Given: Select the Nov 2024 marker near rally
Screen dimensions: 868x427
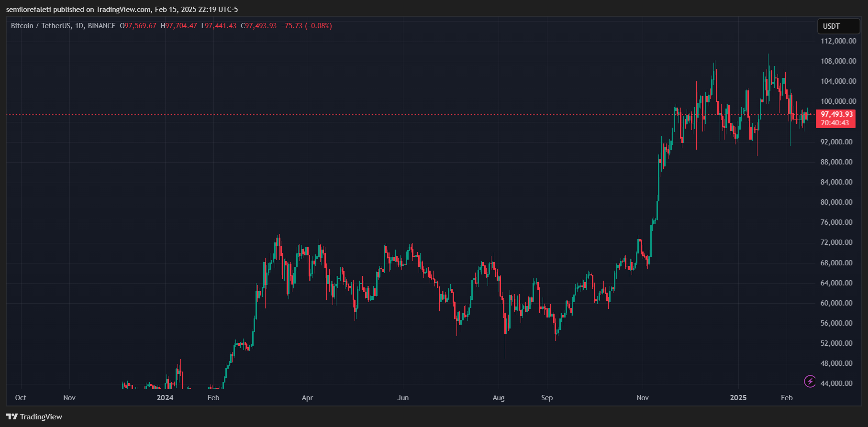Looking at the screenshot, I should pos(643,398).
